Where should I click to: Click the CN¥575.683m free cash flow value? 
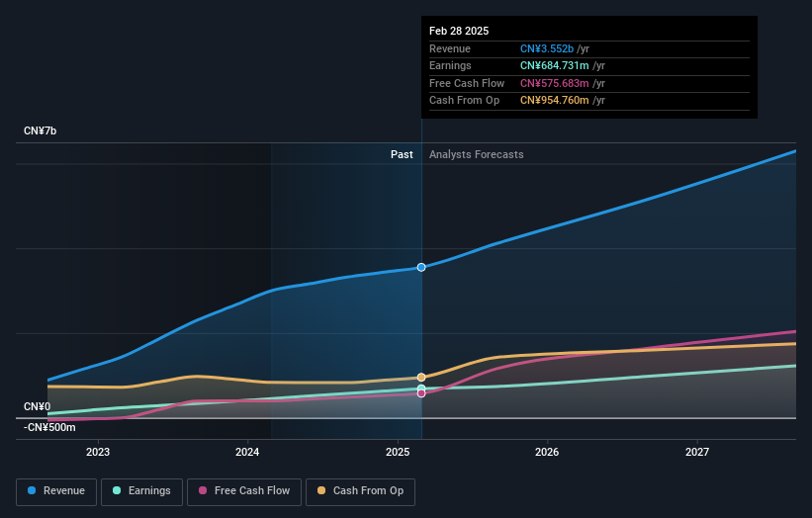tap(555, 83)
